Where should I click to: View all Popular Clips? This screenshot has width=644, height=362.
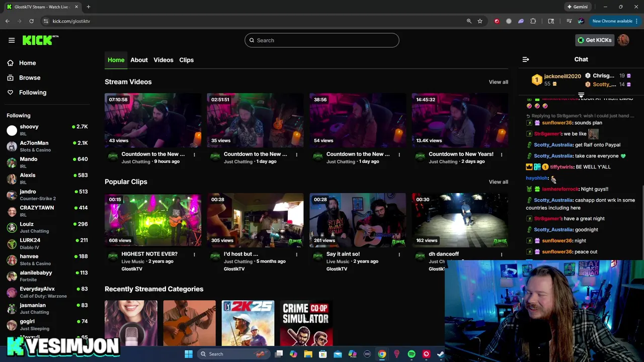pos(499,182)
